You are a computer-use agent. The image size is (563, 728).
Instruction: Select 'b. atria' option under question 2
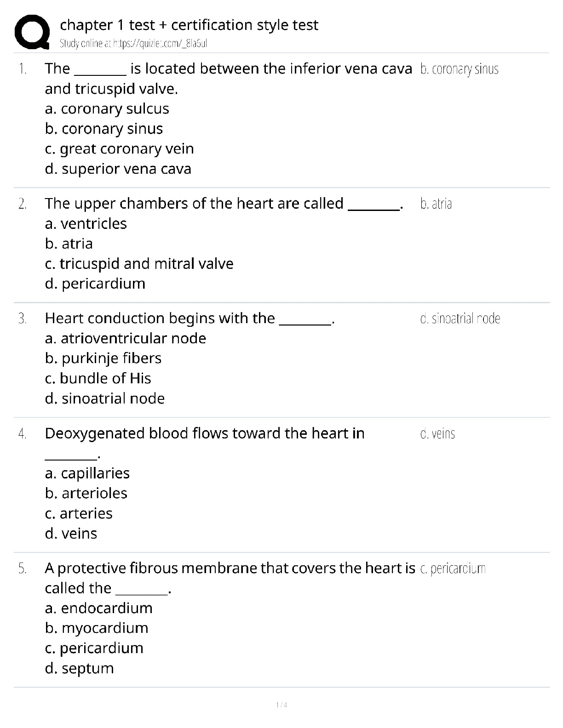(x=69, y=244)
